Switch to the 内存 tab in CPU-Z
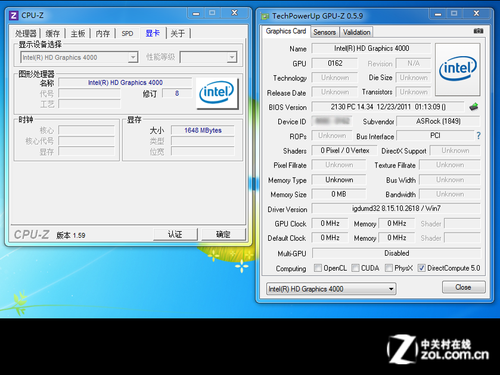This screenshot has height=375, width=500. click(103, 33)
